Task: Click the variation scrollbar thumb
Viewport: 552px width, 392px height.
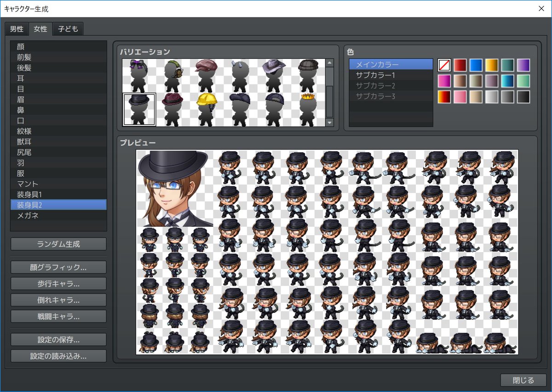Action: tap(329, 101)
